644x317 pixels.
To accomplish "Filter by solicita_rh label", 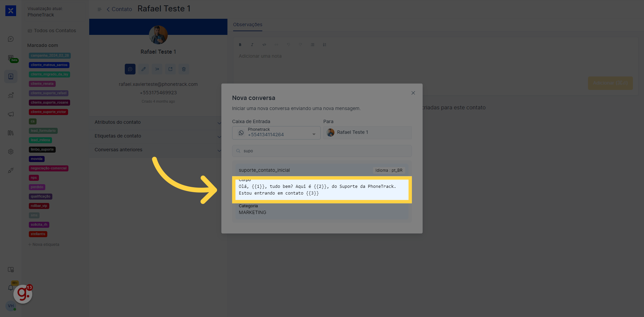I will pos(39,225).
